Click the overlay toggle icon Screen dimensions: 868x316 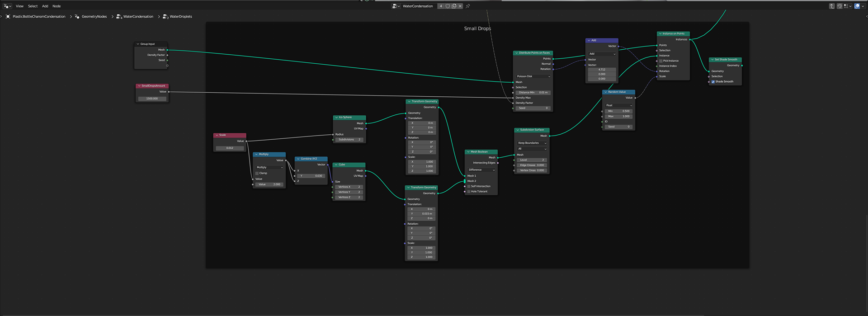tap(857, 6)
